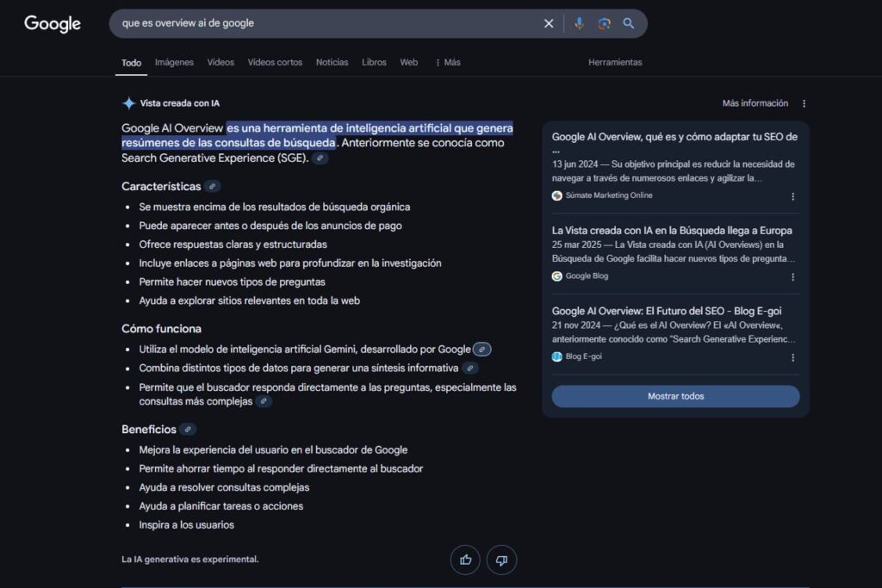Image resolution: width=882 pixels, height=588 pixels.
Task: Clear the search box with X icon
Action: click(x=549, y=23)
